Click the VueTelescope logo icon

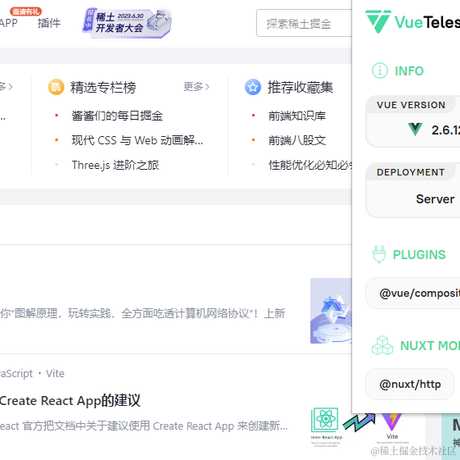pyautogui.click(x=378, y=22)
